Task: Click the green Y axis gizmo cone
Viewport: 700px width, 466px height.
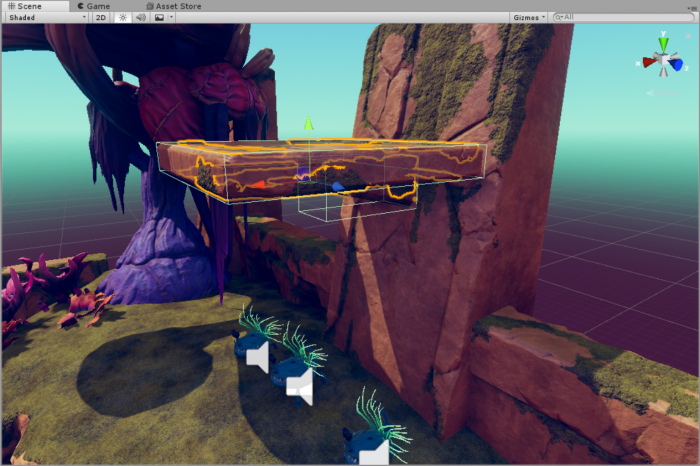Action: [x=662, y=44]
